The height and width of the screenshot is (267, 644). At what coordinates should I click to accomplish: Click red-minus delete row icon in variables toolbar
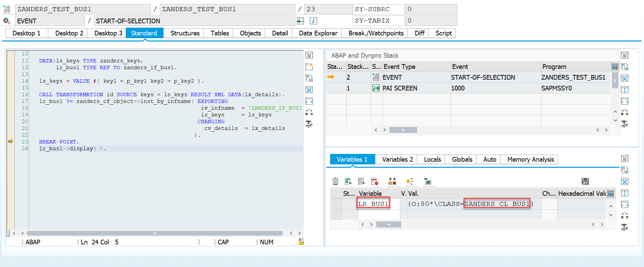coord(375,181)
